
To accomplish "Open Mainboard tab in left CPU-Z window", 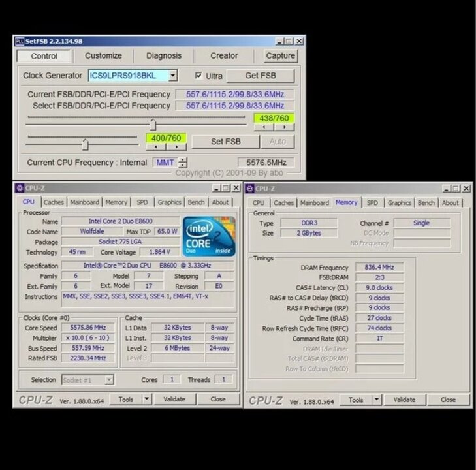I will pyautogui.click(x=84, y=202).
